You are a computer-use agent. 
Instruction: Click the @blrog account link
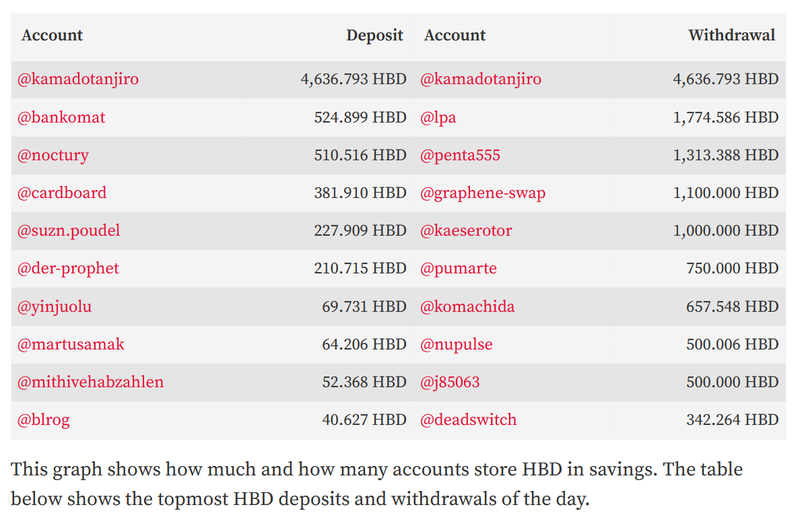[x=44, y=420]
